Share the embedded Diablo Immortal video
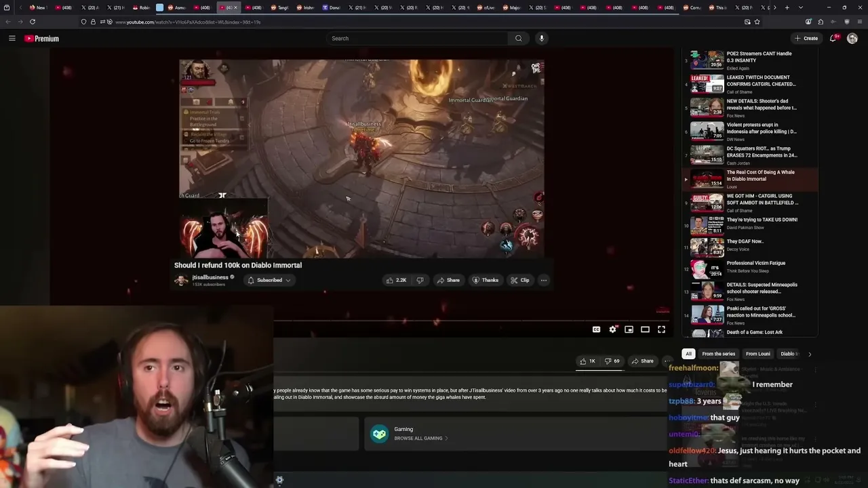The height and width of the screenshot is (488, 868). (448, 280)
